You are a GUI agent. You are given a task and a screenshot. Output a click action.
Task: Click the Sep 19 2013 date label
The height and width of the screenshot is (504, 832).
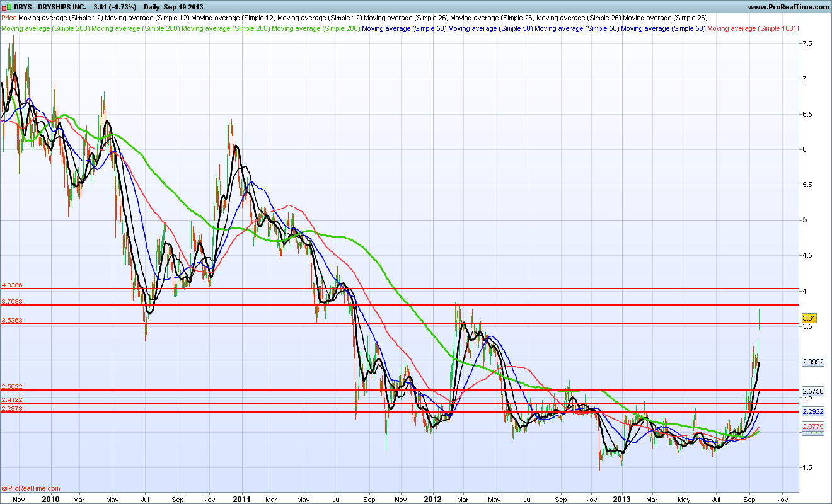click(184, 7)
